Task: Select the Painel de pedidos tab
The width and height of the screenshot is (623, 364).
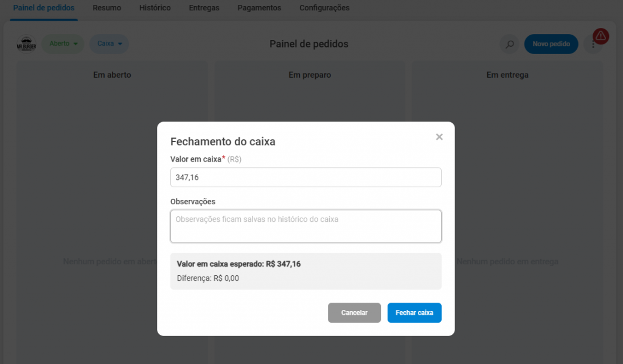Action: click(44, 8)
